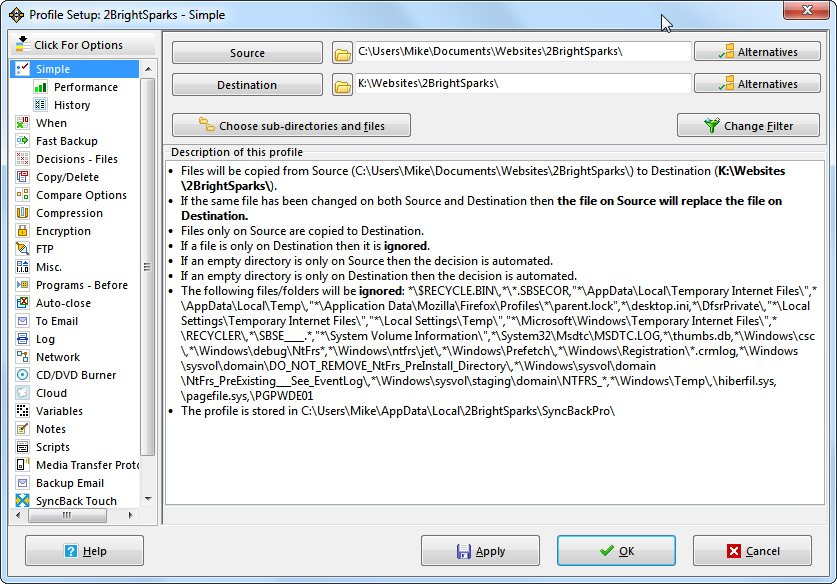Click sidebar horizontal scrollbar right arrow
Screen dimensions: 837x584
[131, 515]
